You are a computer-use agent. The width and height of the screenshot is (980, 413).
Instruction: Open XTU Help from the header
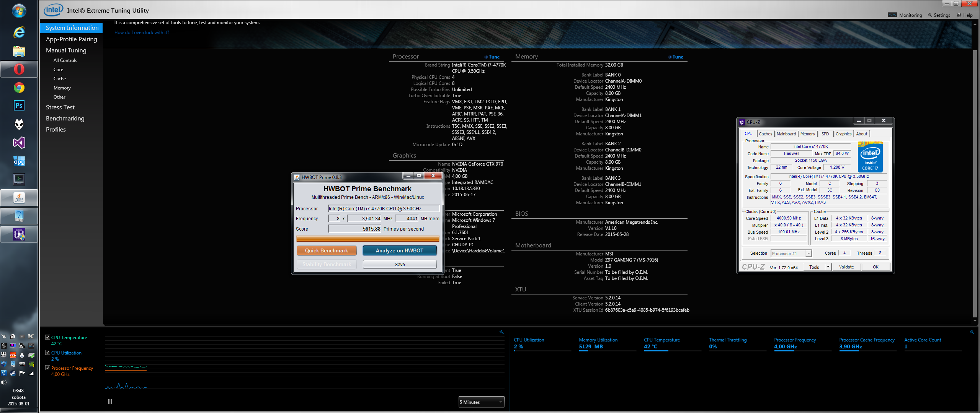(965, 15)
